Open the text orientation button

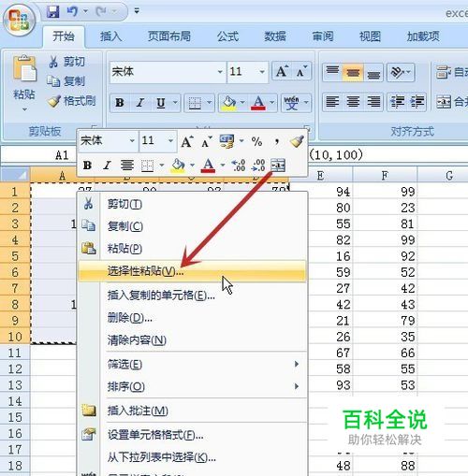[401, 72]
